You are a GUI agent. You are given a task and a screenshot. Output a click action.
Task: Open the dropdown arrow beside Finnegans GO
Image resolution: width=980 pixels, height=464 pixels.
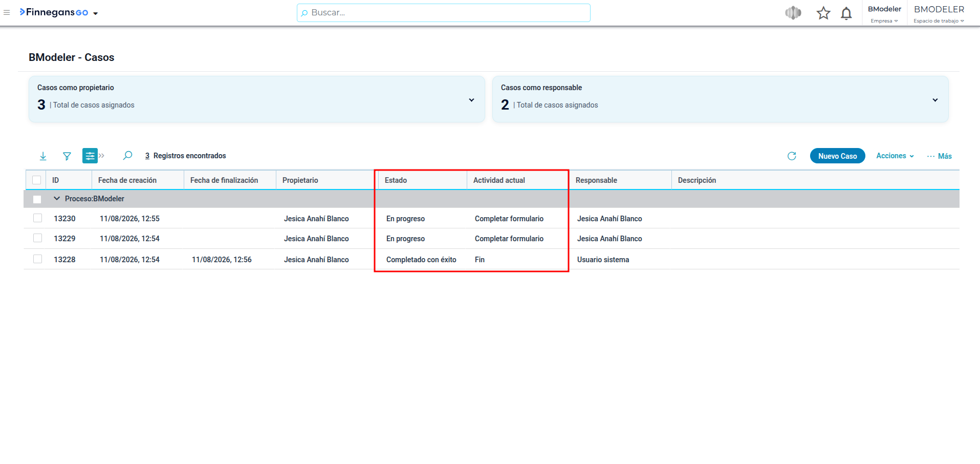pos(96,13)
